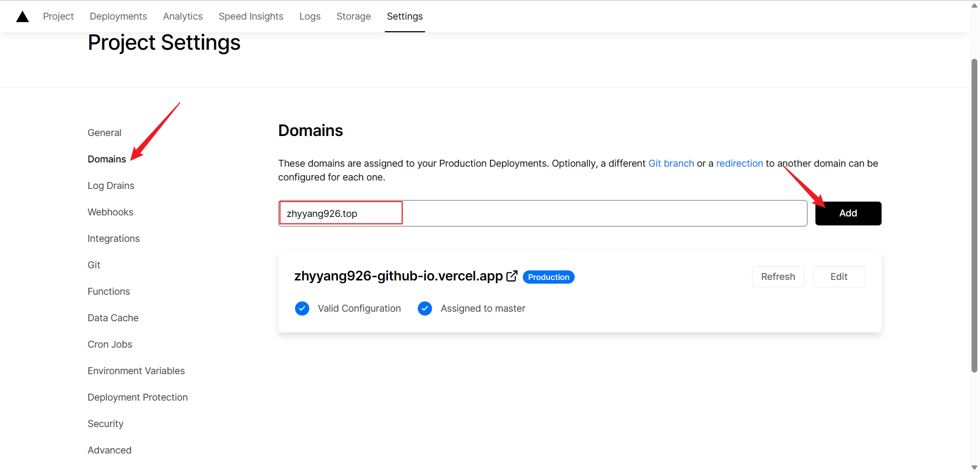This screenshot has height=472, width=980.
Task: Follow the redirection link
Action: pos(739,164)
